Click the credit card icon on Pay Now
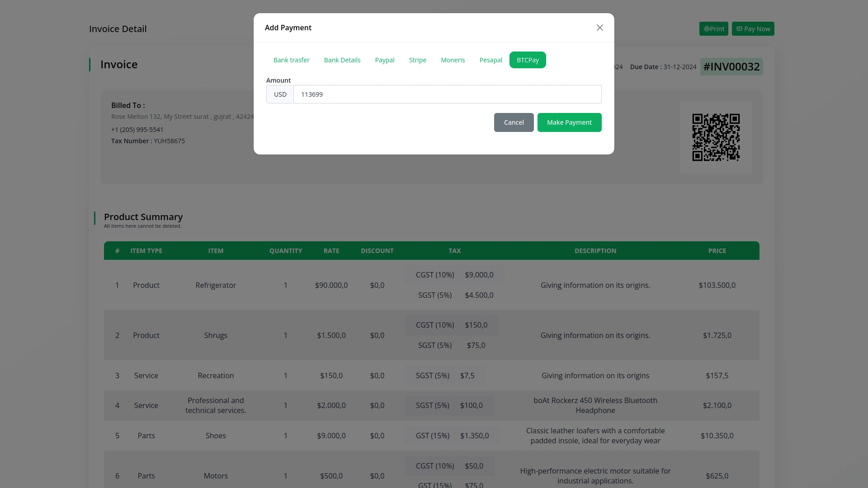 740,28
